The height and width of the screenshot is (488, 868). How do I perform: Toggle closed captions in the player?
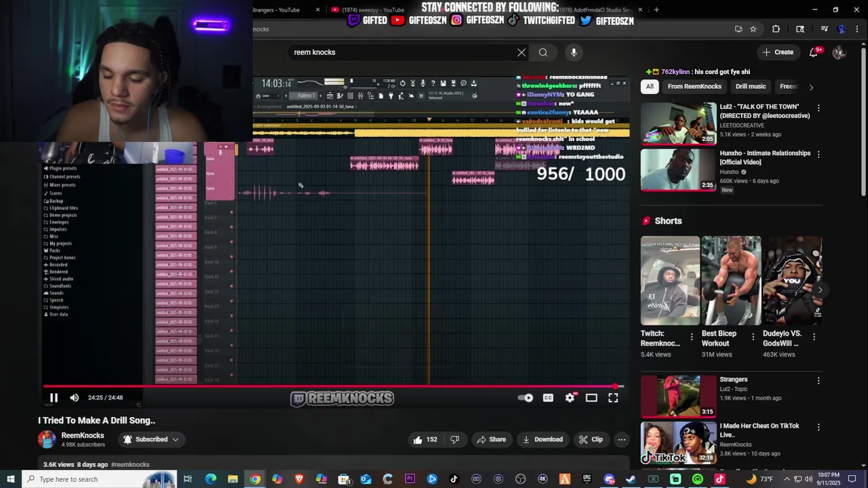[548, 398]
